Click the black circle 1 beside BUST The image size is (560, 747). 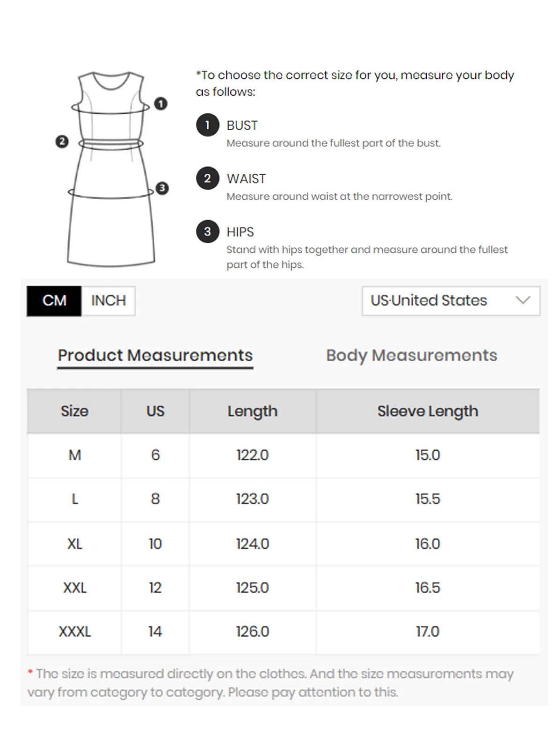click(x=207, y=125)
